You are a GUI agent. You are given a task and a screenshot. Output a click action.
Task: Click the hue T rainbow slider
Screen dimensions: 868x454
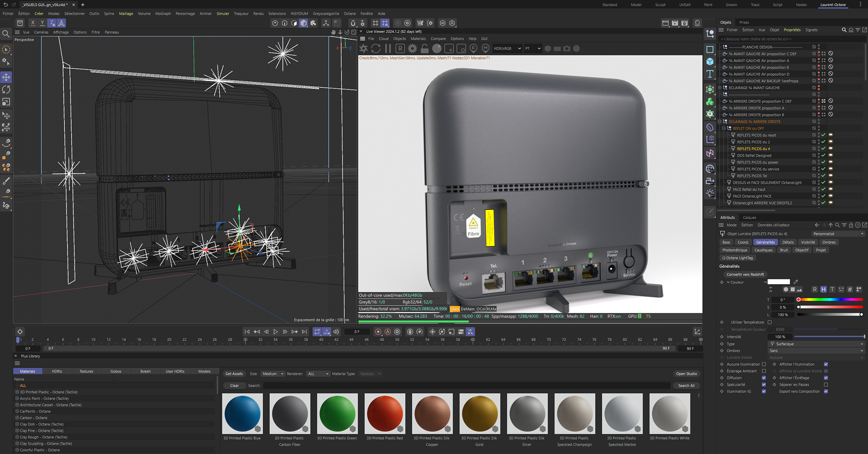[x=830, y=300]
